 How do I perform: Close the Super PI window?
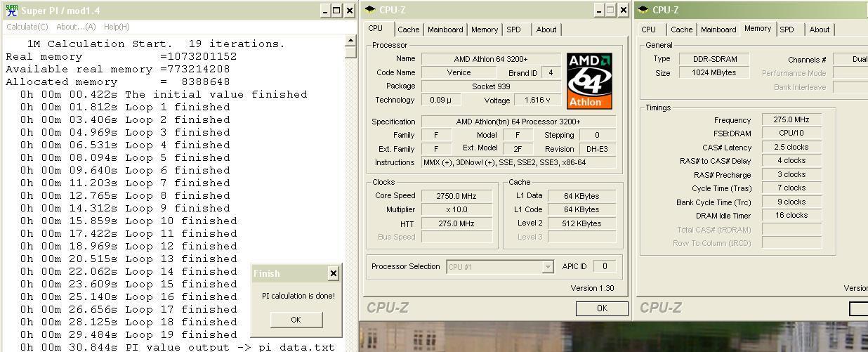pos(350,11)
